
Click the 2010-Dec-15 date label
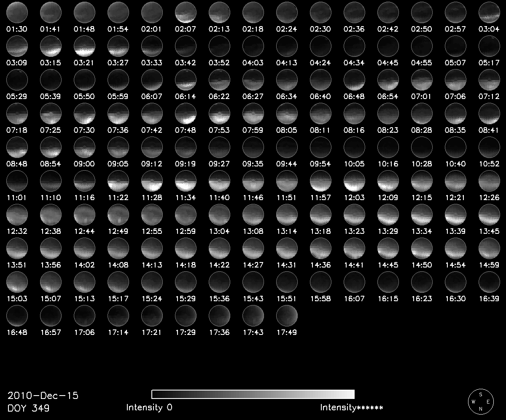pos(43,396)
